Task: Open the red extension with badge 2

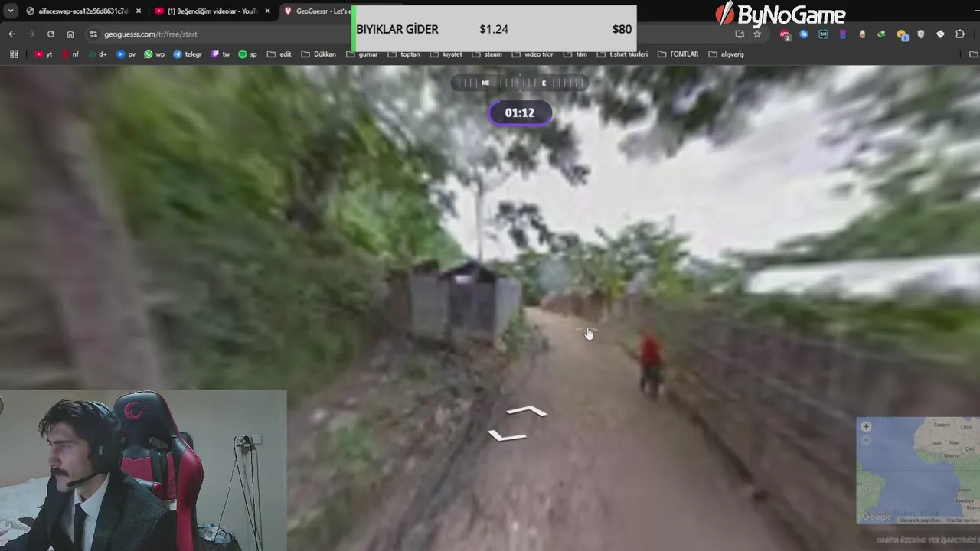Action: pos(785,34)
